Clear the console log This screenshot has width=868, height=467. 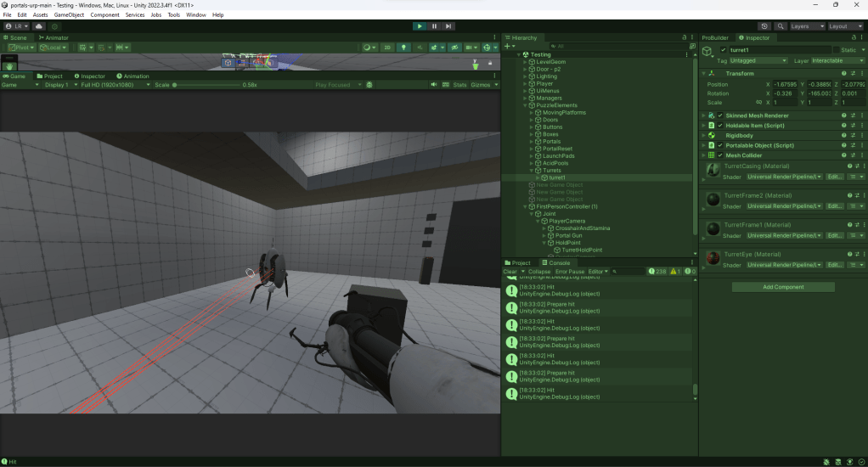click(510, 272)
